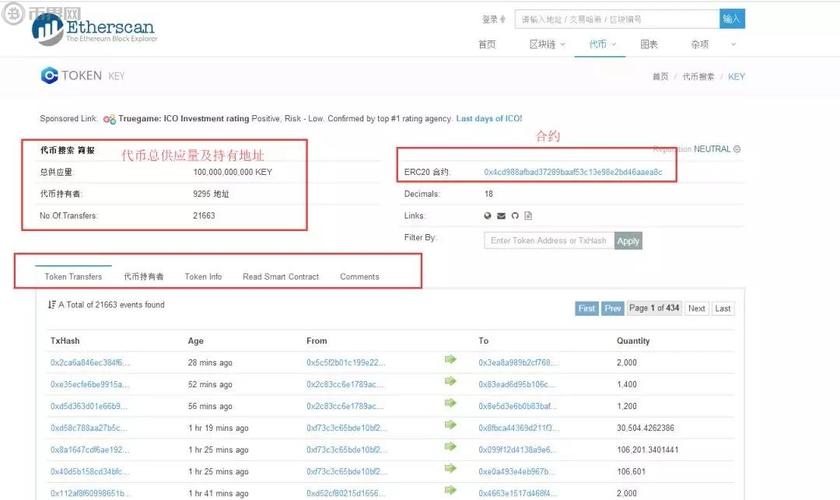Go to the Next page

coord(696,309)
